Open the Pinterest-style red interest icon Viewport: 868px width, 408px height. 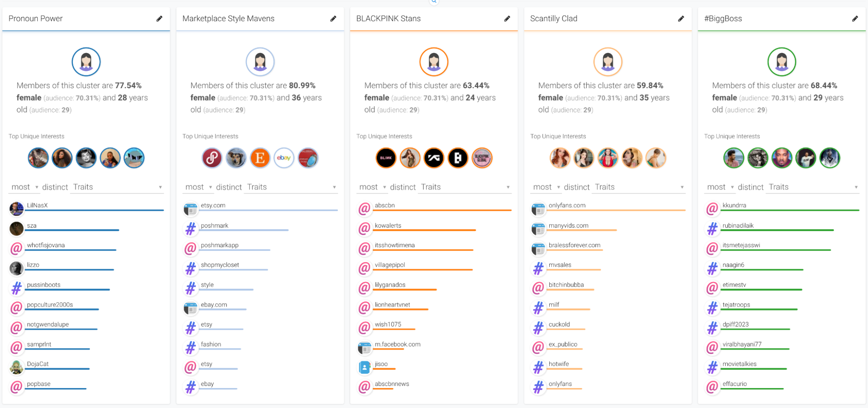(x=212, y=158)
